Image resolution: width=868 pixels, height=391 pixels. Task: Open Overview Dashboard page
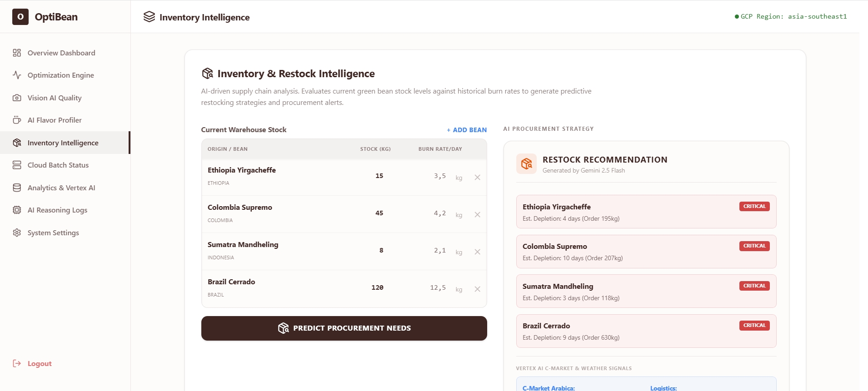point(65,53)
